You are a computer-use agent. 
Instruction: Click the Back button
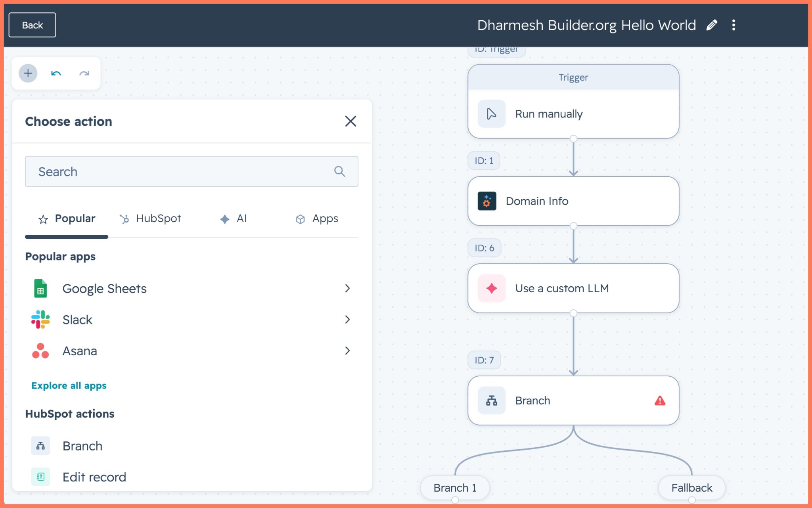[33, 25]
